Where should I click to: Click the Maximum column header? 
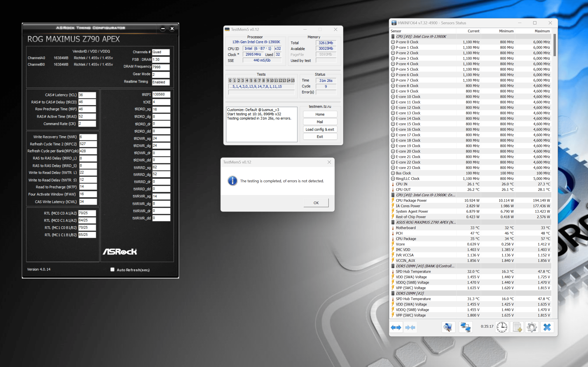542,31
